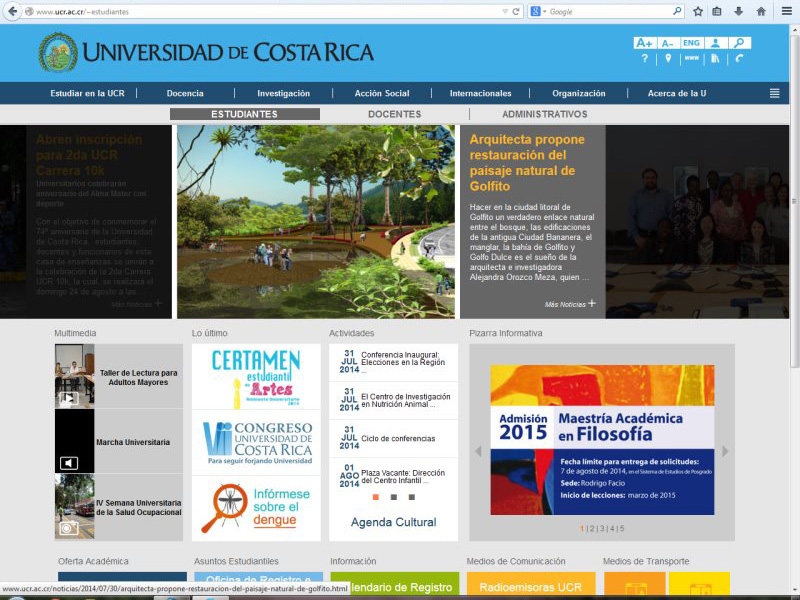Open Estudiar en la UCR menu

[87, 93]
